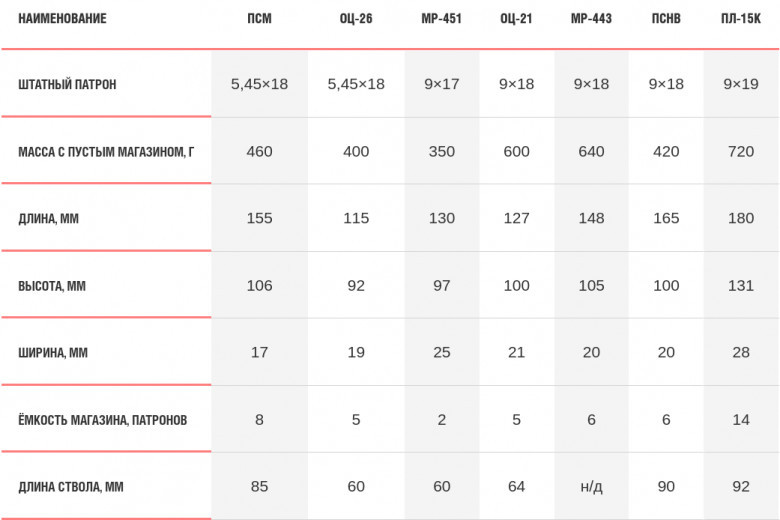Image resolution: width=780 pixels, height=520 pixels.
Task: Select the ДЛИНА, ММ row label
Action: point(48,219)
